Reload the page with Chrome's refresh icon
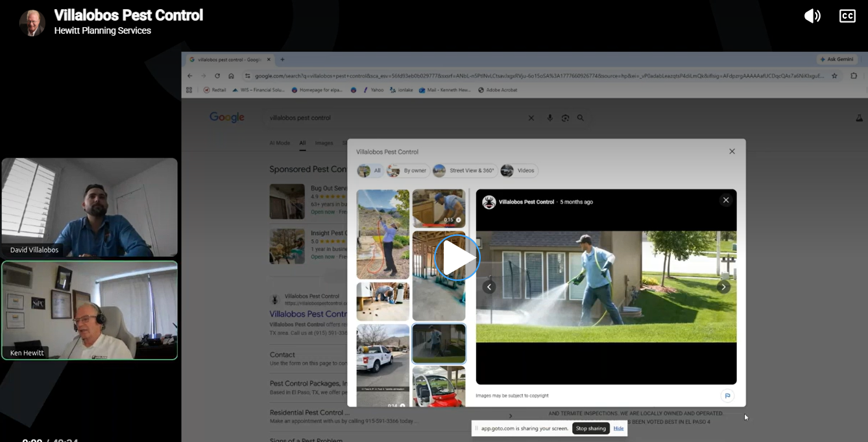868x442 pixels. (217, 75)
